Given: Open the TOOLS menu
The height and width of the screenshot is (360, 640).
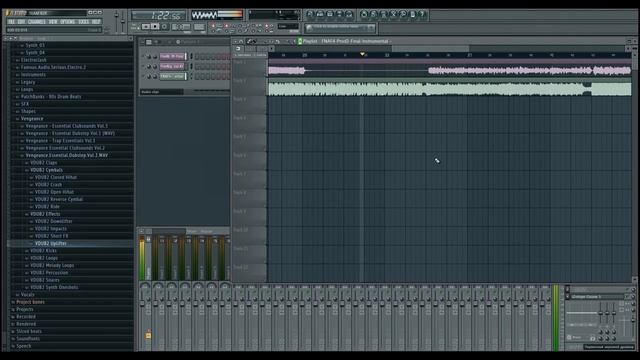Looking at the screenshot, I should pyautogui.click(x=83, y=22).
